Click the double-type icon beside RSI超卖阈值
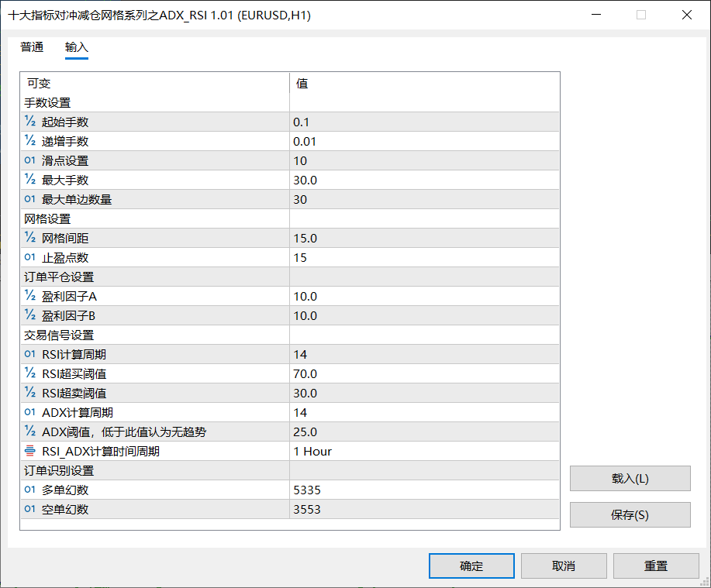711x588 pixels. point(30,392)
